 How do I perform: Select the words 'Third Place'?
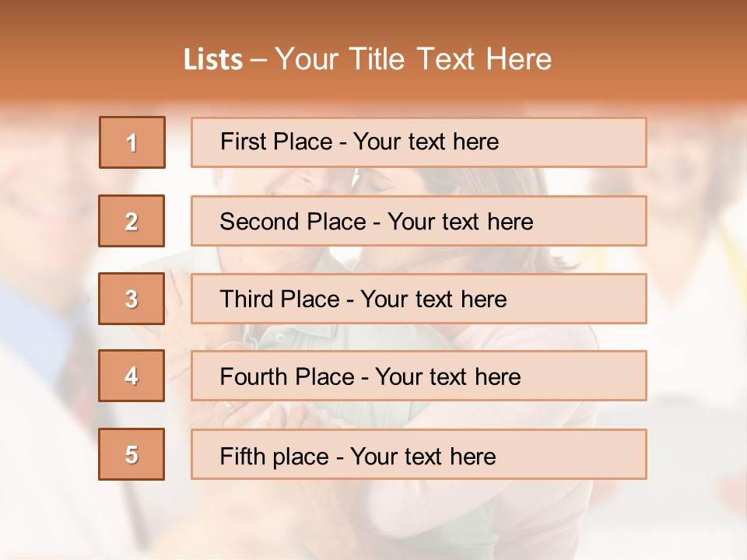(x=279, y=299)
